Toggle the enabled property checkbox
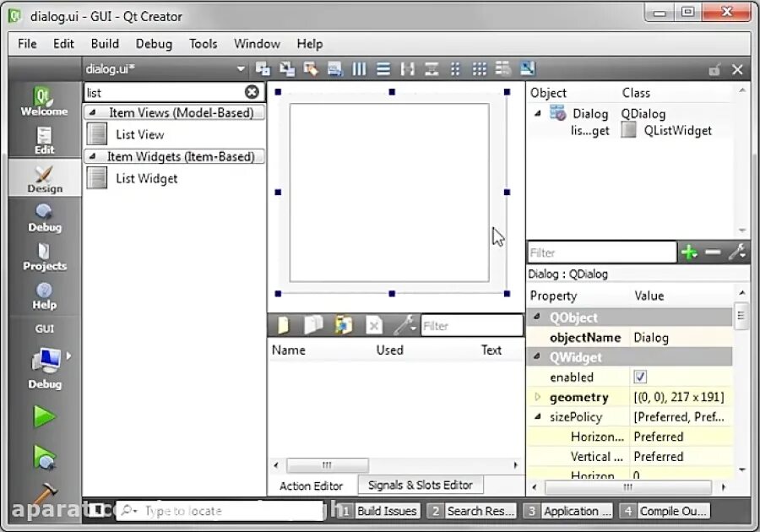 [x=640, y=377]
